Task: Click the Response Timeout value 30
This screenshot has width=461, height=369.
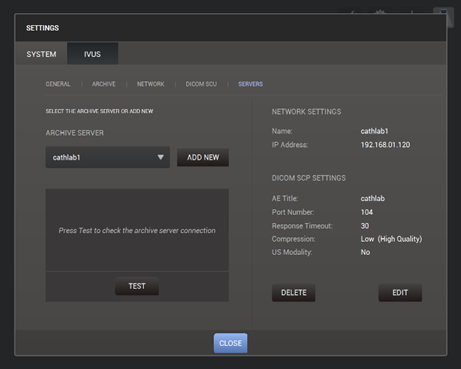Action: 365,226
